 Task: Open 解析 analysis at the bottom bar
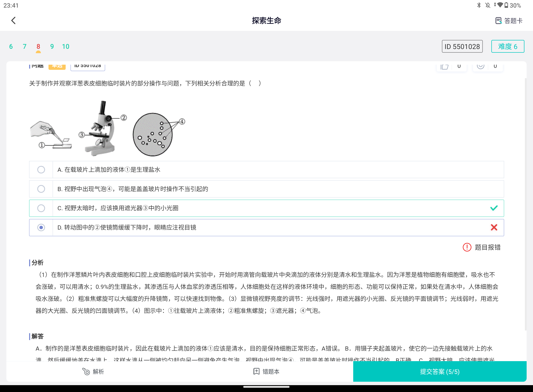[93, 372]
